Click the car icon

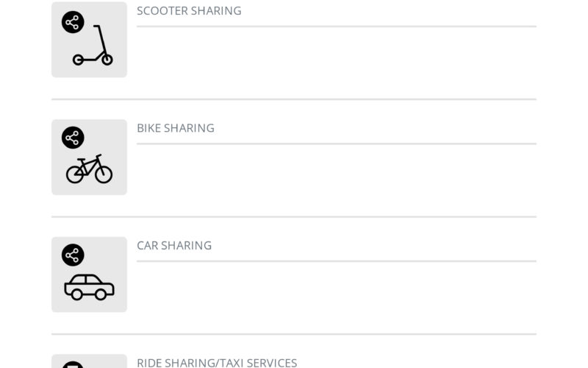point(89,287)
